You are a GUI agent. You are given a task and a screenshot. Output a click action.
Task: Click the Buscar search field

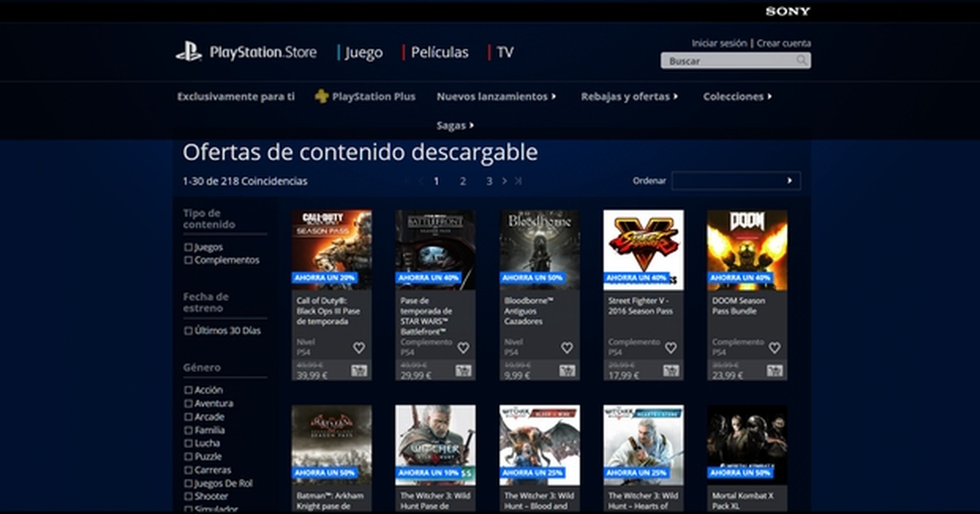pyautogui.click(x=736, y=61)
